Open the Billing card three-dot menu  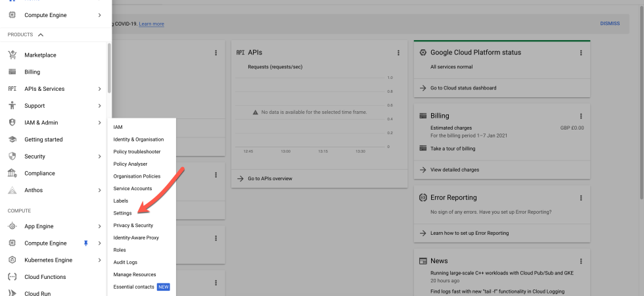[581, 116]
